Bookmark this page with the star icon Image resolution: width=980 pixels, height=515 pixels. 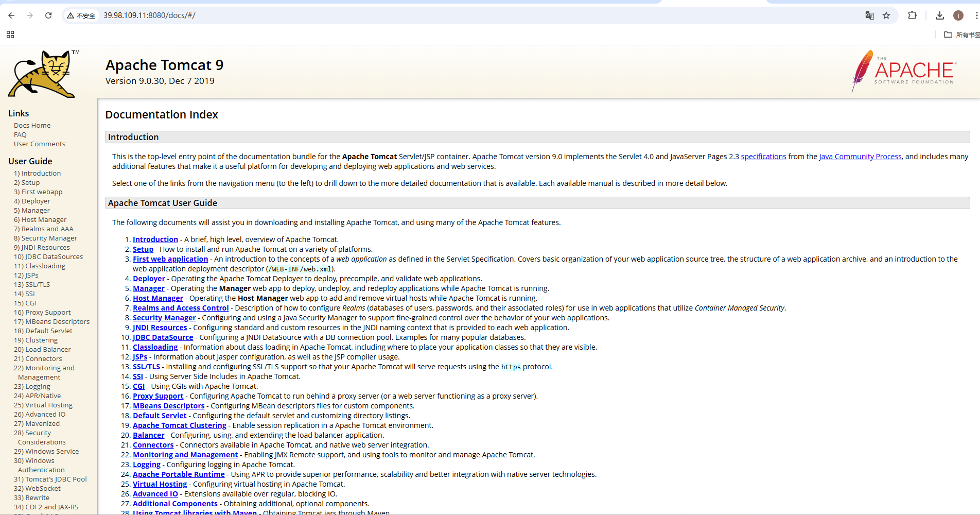click(x=886, y=15)
